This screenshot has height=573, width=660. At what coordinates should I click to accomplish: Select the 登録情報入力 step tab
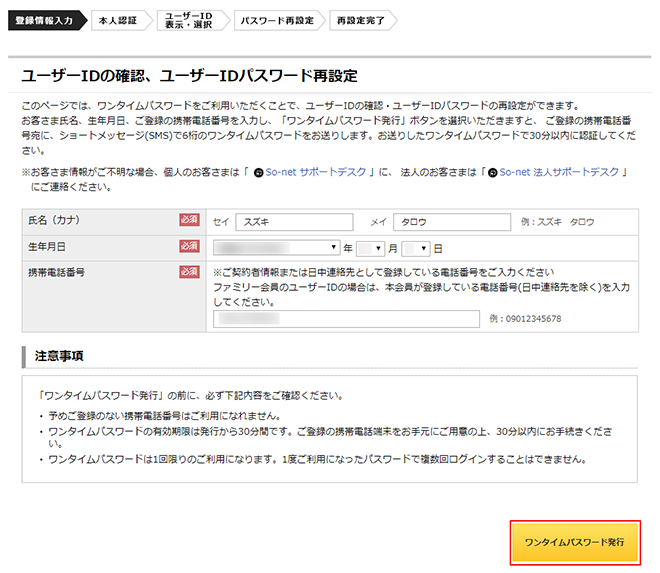coord(45,20)
